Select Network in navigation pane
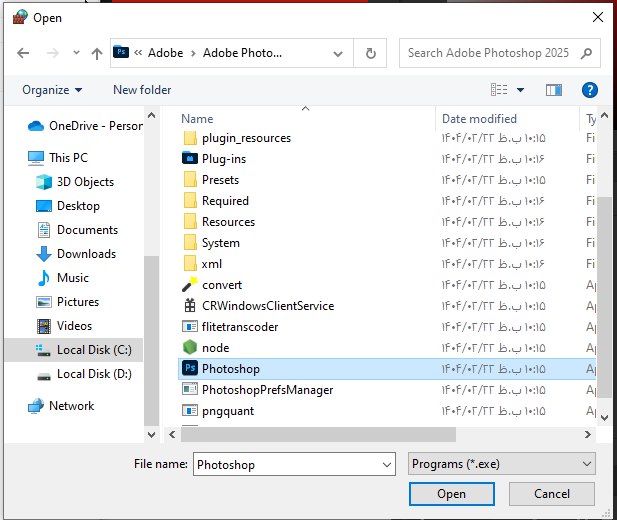617x520 pixels. pos(61,406)
